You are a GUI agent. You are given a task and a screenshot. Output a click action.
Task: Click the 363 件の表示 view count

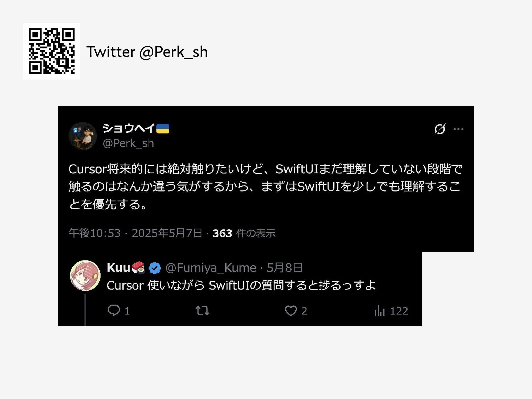tap(244, 233)
